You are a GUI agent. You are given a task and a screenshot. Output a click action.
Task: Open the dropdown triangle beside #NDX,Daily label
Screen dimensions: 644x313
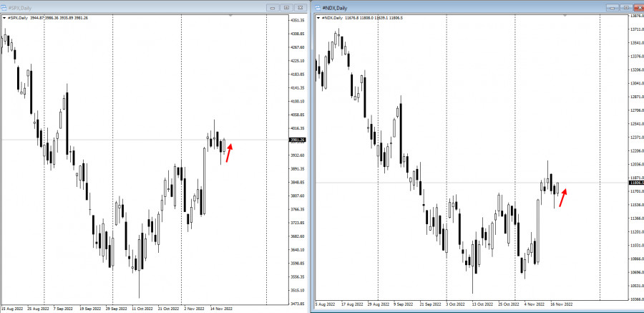click(318, 18)
